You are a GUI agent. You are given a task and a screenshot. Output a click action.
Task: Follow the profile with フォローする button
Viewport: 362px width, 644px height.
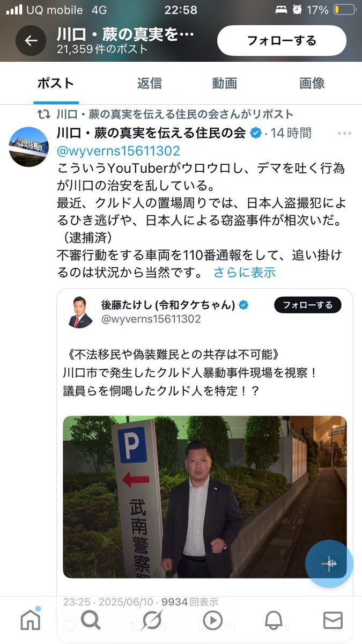(282, 41)
